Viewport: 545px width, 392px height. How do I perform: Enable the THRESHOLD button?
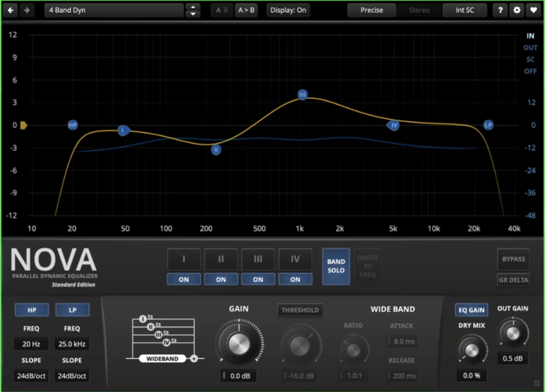[x=300, y=310]
